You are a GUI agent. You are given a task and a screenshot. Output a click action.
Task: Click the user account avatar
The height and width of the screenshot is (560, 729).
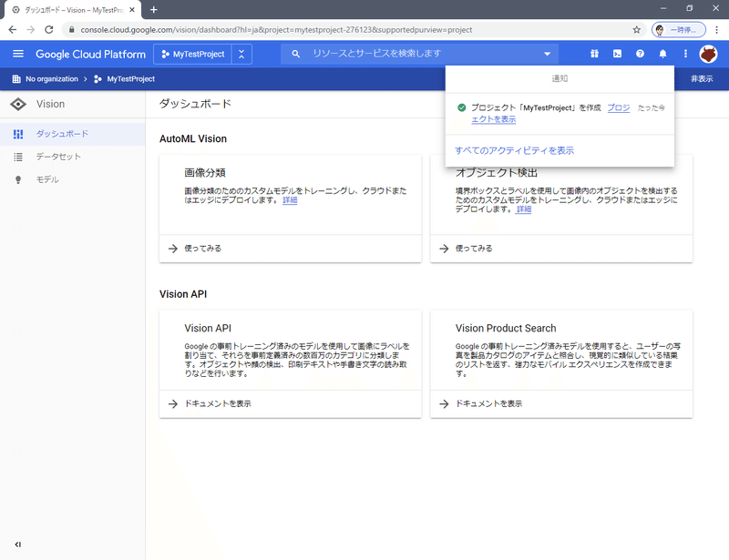tap(708, 54)
